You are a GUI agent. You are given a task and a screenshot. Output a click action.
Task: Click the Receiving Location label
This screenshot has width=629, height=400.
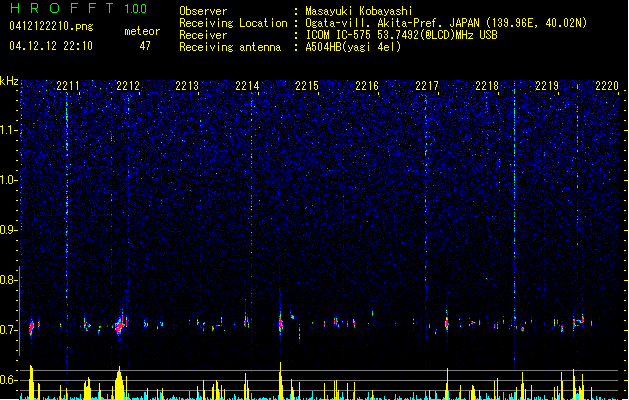[233, 23]
